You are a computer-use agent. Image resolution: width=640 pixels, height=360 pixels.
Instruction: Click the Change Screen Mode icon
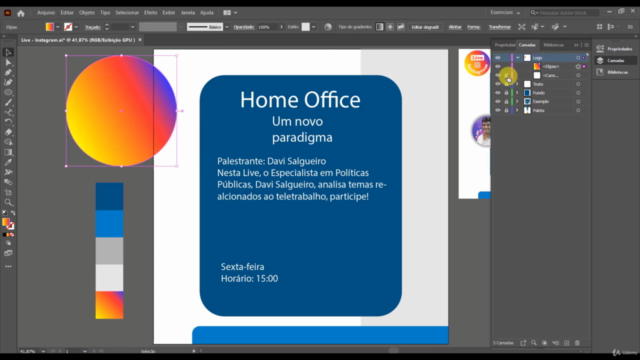click(8, 253)
